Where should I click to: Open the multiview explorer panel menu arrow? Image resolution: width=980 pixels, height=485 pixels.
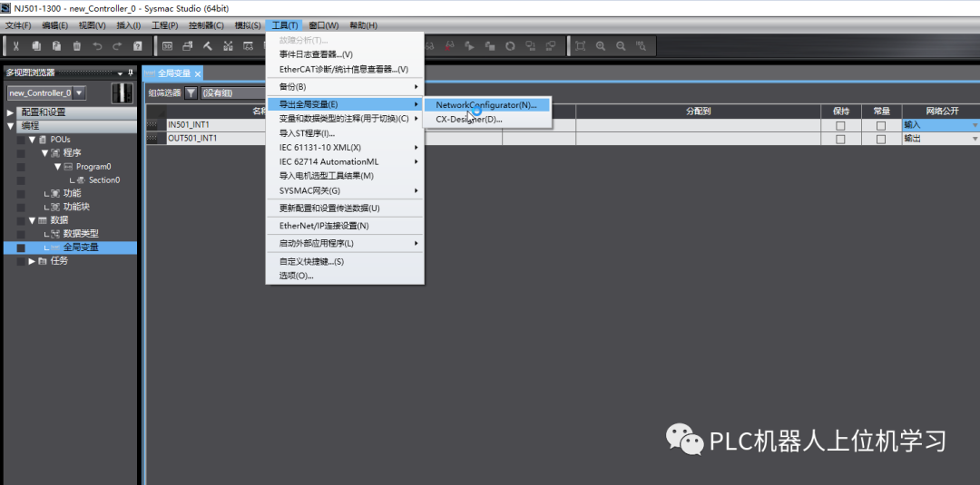pos(120,73)
